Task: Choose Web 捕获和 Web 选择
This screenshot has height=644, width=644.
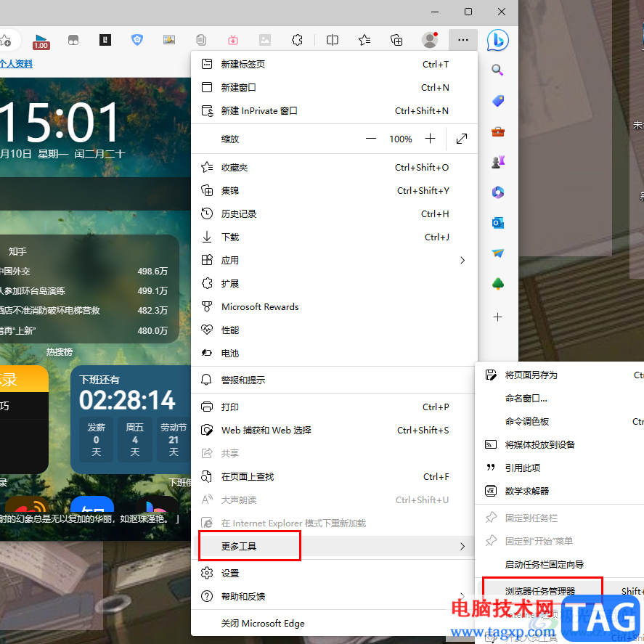Action: (x=334, y=430)
